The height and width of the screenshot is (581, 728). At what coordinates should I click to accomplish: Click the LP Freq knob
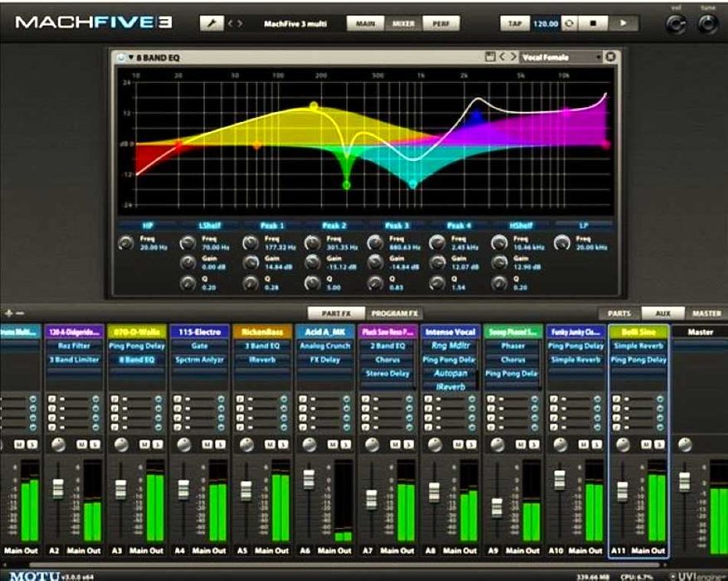tap(562, 242)
